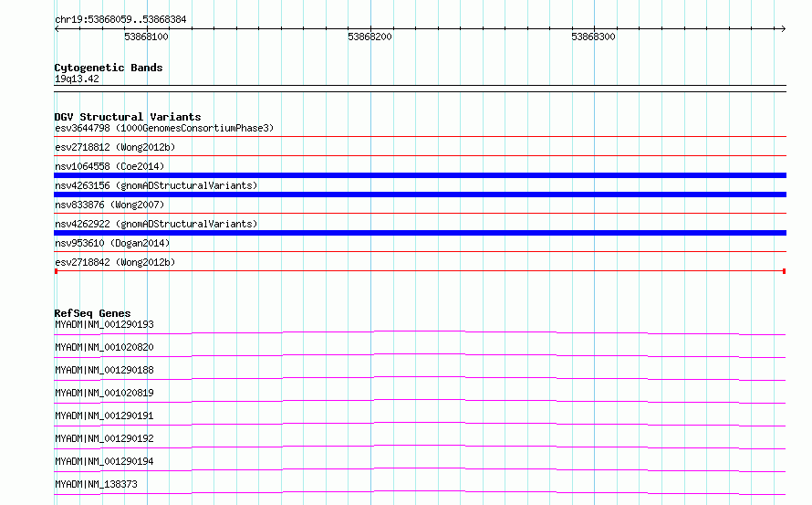Select variant nsv4262922 (gnomADStructuralVariants)
812x505 pixels.
coord(156,224)
